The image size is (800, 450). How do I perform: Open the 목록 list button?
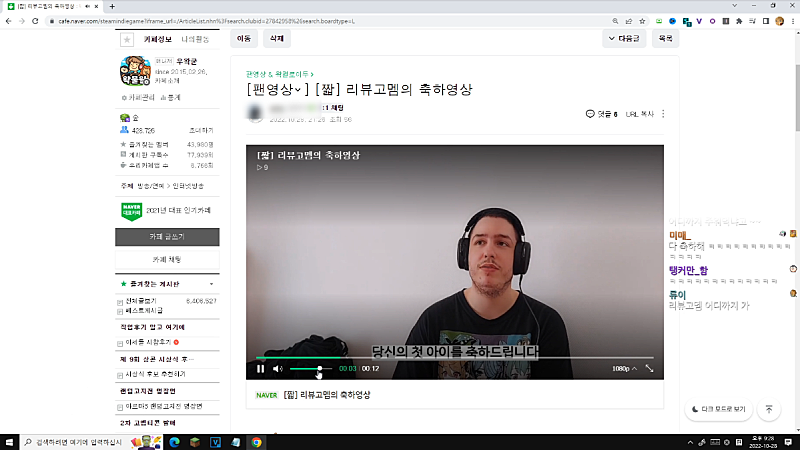pyautogui.click(x=665, y=38)
